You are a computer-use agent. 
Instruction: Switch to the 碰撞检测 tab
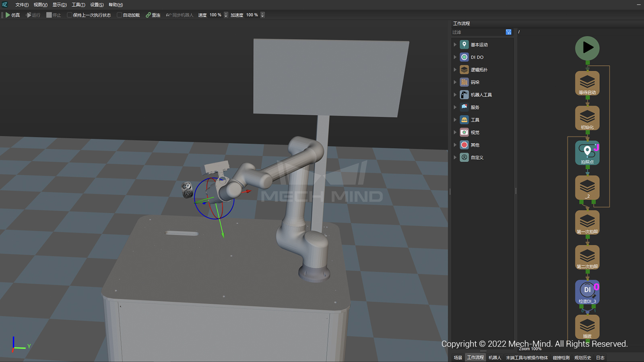pyautogui.click(x=561, y=357)
